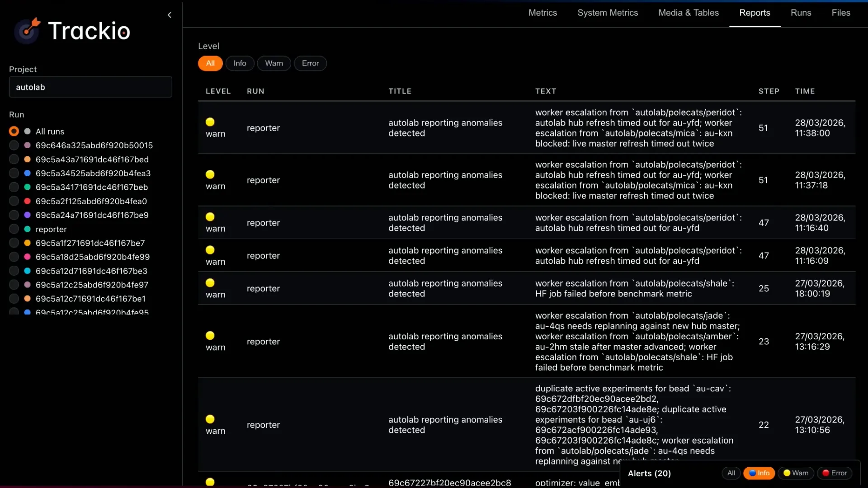This screenshot has width=868, height=488.
Task: Click pink swatch of 69c5a18d25abd6f920b4fe99
Action: [27, 257]
